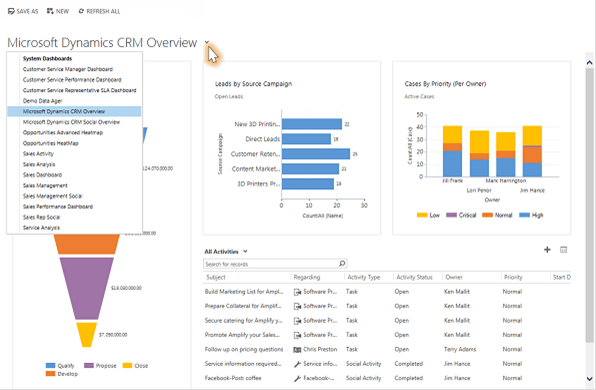Screen dimensions: 596x390
Task: Click Propose legend swatch in funnel
Action: click(89, 366)
